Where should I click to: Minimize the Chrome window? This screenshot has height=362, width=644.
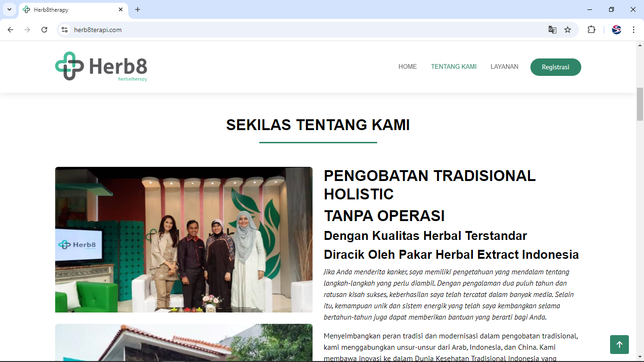pos(590,9)
